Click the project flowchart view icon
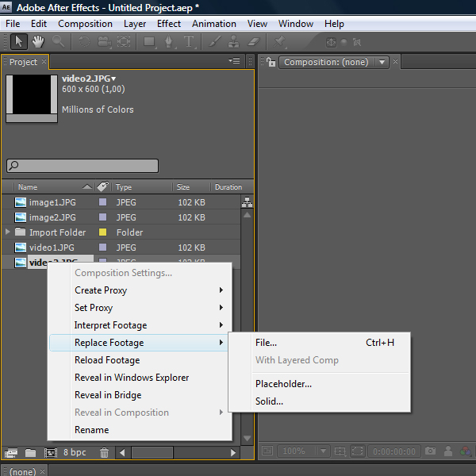This screenshot has height=476, width=476. tap(247, 202)
